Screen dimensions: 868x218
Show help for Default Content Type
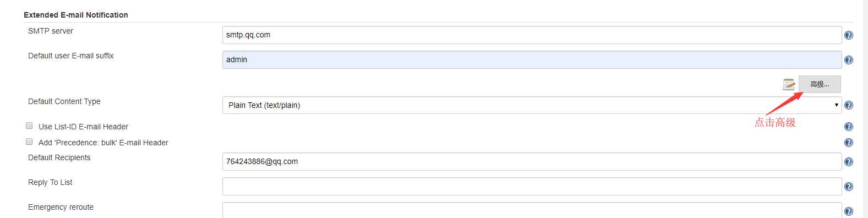coord(849,105)
